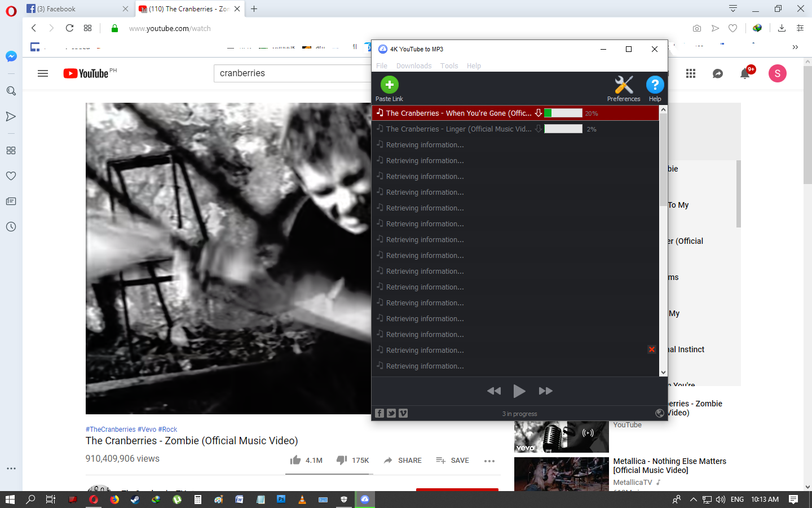Open a new browser tab
Screen dimensions: 812x508
(x=254, y=8)
